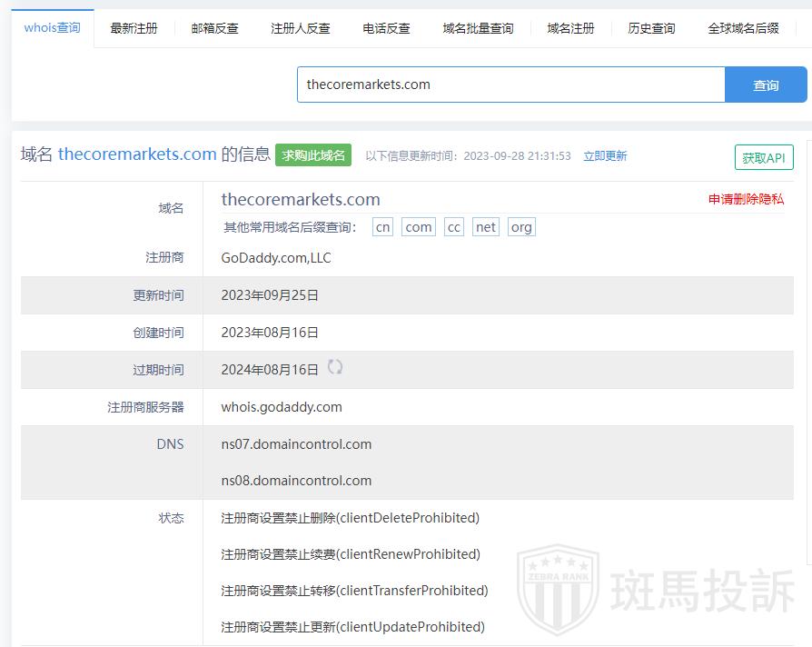The height and width of the screenshot is (647, 812).
Task: Open thecoremarkets.com link in the heading
Action: [137, 154]
